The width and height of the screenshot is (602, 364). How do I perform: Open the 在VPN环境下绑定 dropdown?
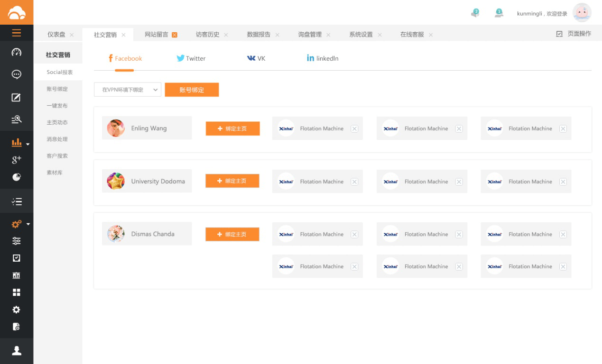128,90
